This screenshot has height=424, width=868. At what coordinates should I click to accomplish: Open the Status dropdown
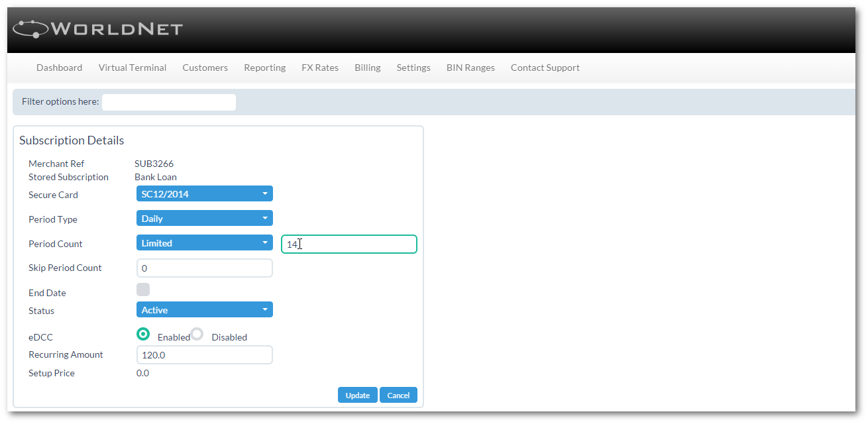204,310
